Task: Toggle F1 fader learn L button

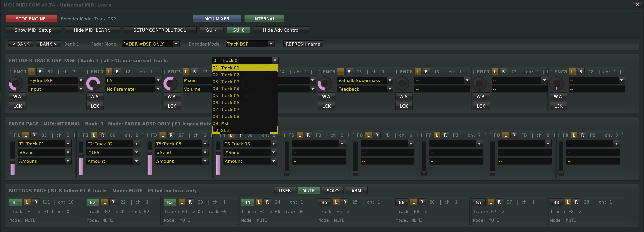Action: click(x=26, y=135)
